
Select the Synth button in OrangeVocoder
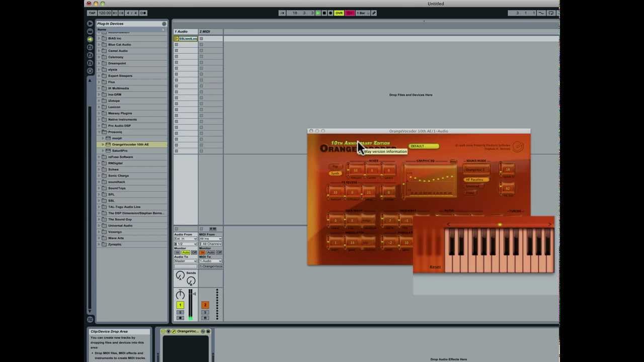tap(335, 173)
